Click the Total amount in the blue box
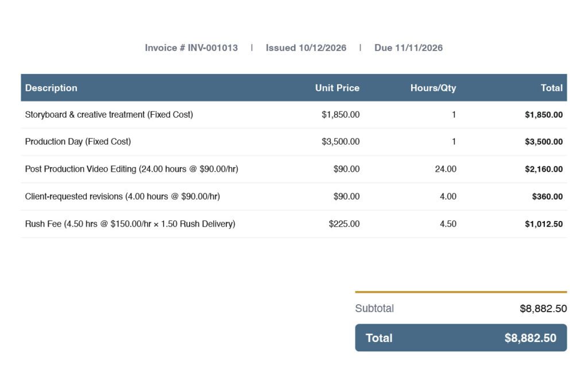This screenshot has height=392, width=588. pyautogui.click(x=530, y=338)
